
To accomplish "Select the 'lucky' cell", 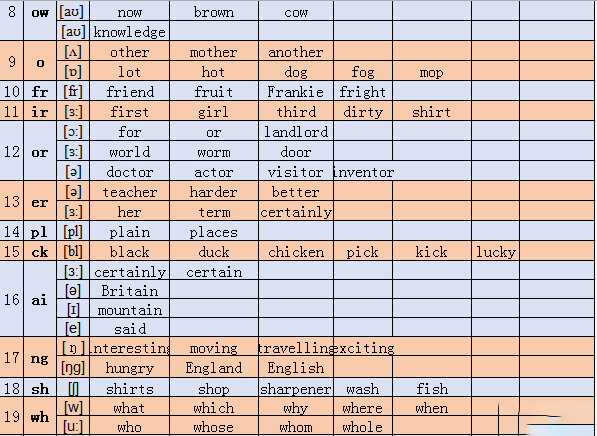I will point(495,251).
